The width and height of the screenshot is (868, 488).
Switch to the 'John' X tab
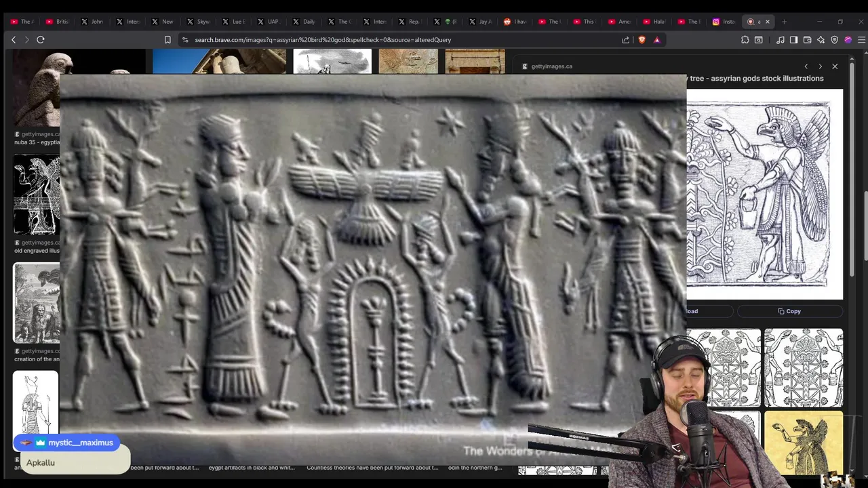click(91, 22)
